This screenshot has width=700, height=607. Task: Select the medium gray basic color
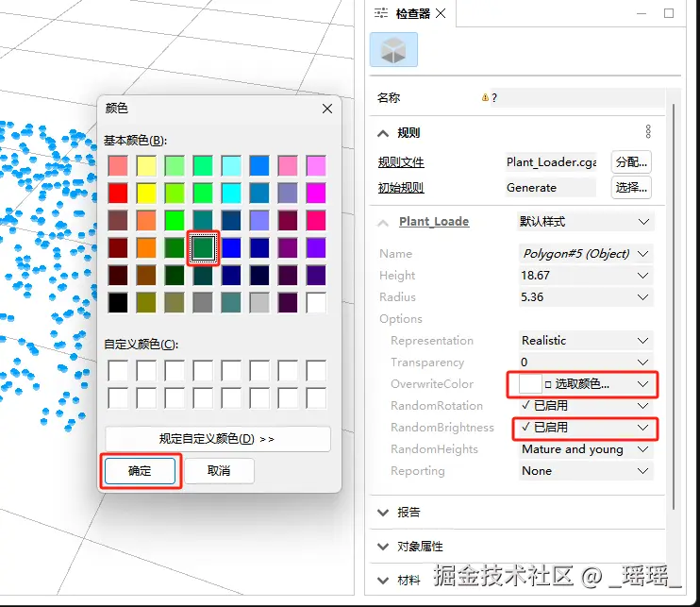203,303
